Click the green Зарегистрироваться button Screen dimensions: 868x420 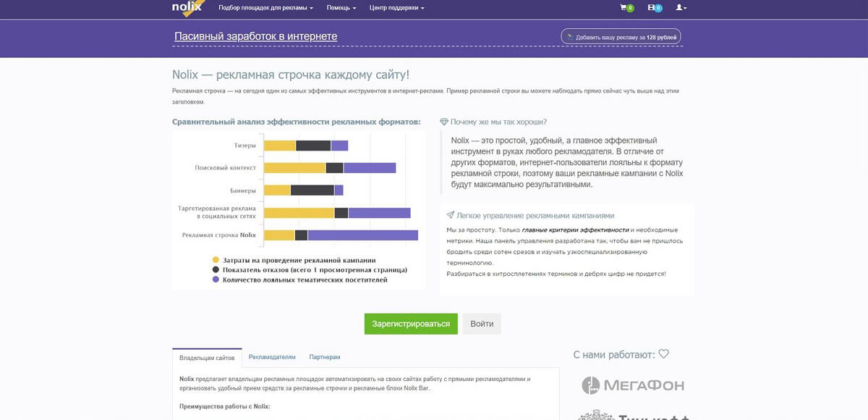pyautogui.click(x=411, y=324)
